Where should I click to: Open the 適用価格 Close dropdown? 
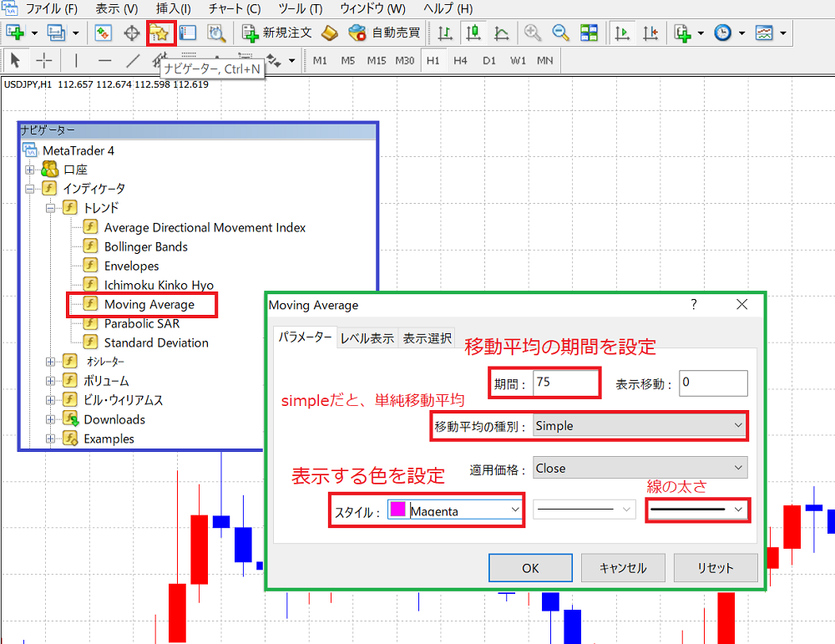640,469
